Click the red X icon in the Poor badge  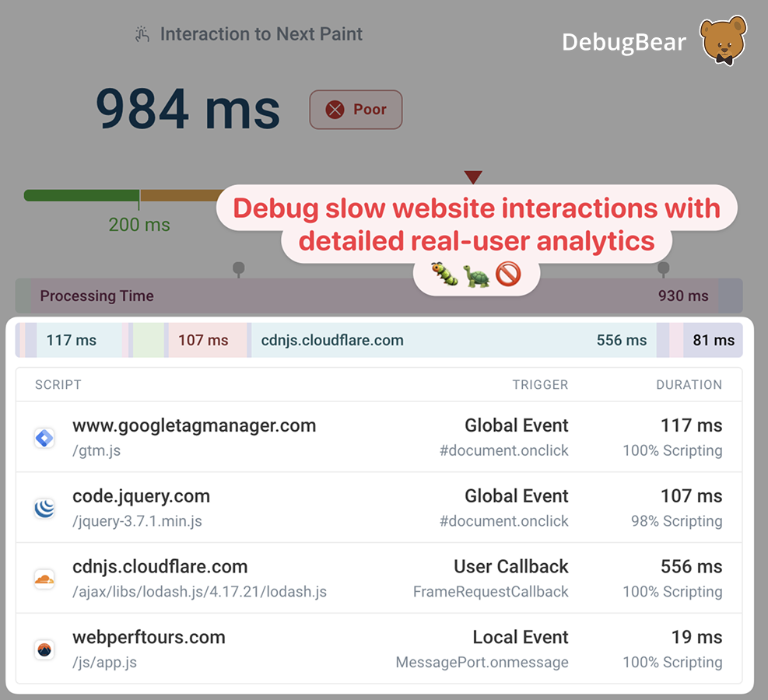tap(335, 110)
